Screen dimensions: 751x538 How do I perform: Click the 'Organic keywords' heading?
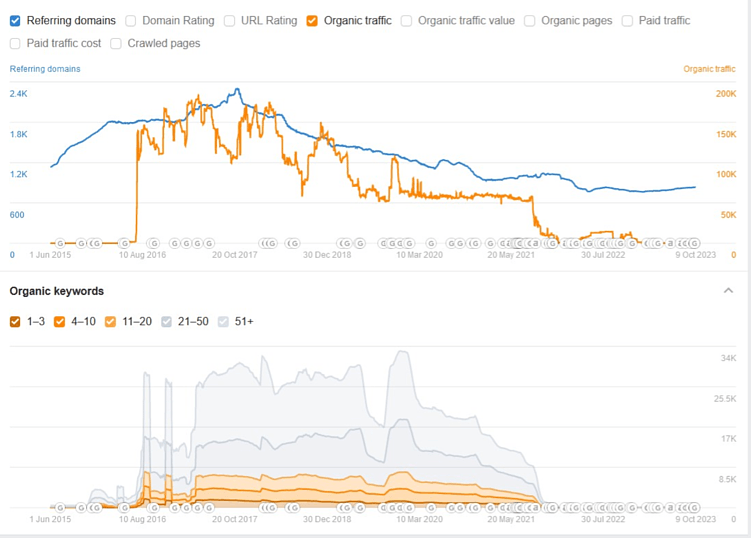(x=57, y=291)
